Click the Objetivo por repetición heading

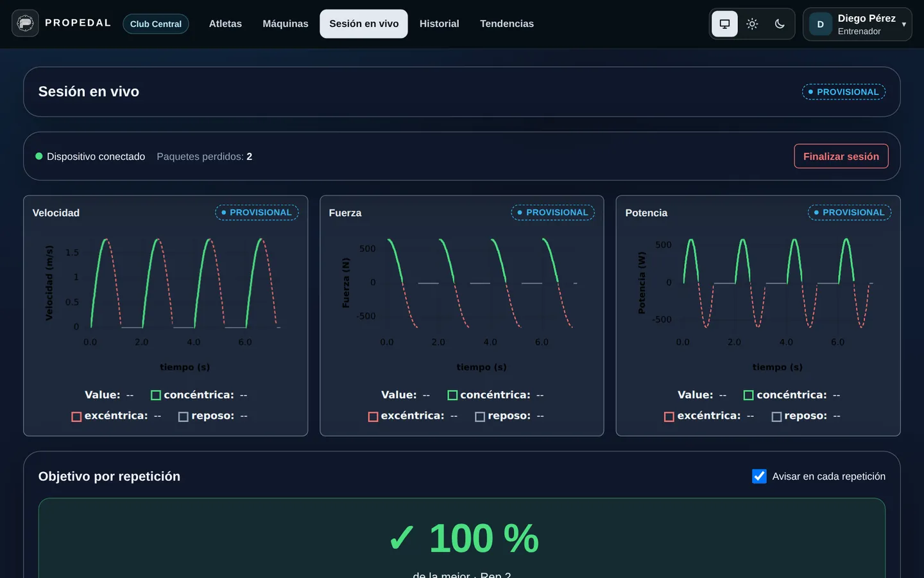pyautogui.click(x=109, y=477)
